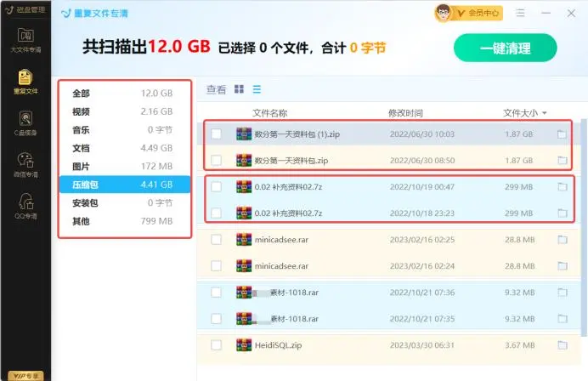Open the QQ专清 sidebar tool
588x381 pixels.
pos(25,205)
